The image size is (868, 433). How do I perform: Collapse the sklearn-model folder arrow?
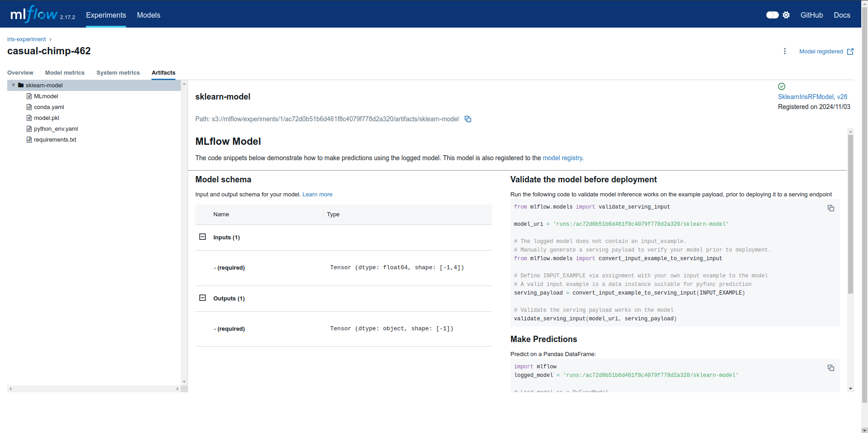[x=13, y=85]
